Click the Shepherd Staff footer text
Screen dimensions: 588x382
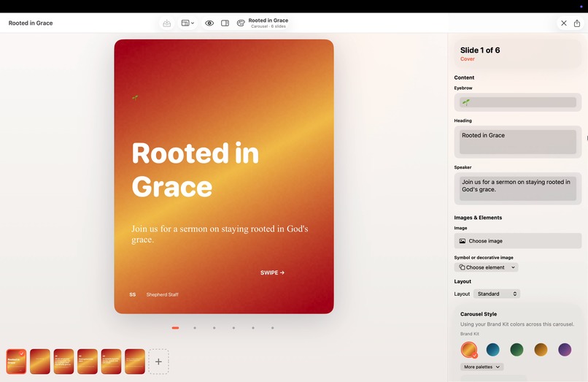pos(163,295)
